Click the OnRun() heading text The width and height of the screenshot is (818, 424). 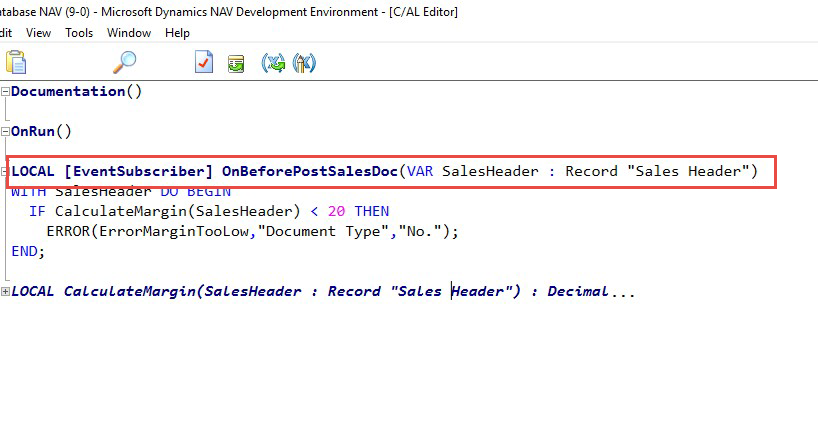pyautogui.click(x=41, y=131)
